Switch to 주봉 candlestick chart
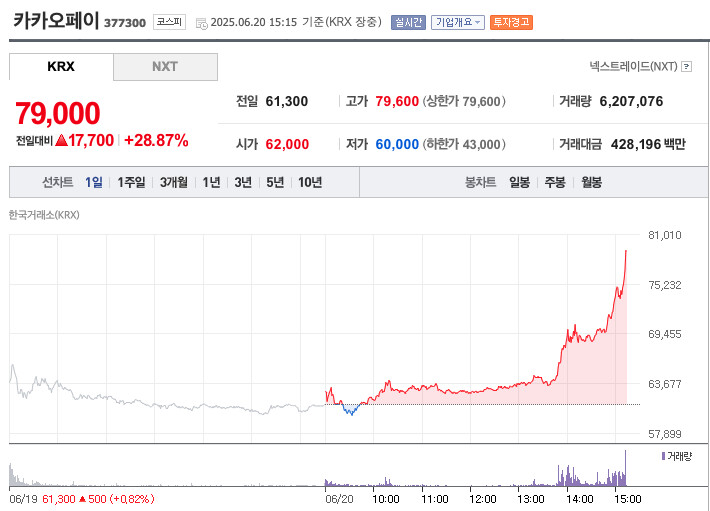710x511 pixels. pos(555,182)
